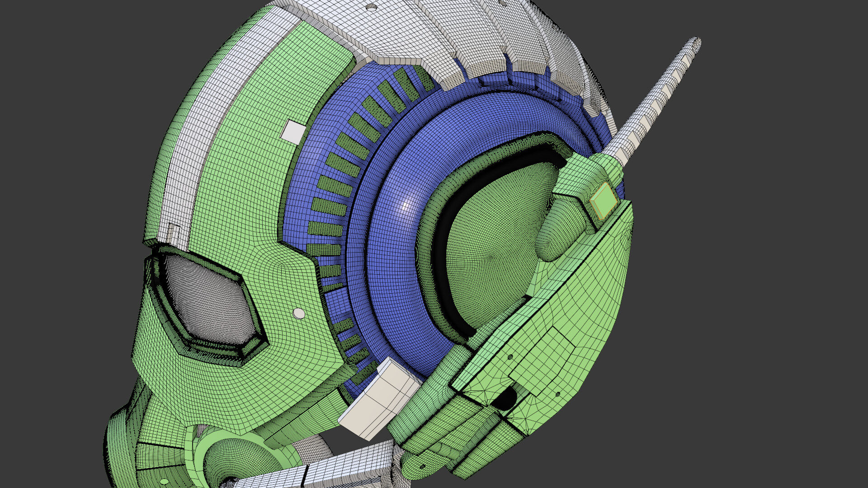Select the white box below the blue ring
868x488 pixels.
(379, 399)
